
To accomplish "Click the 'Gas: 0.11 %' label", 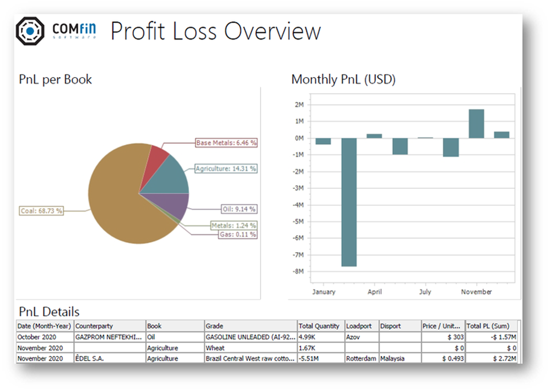I will 238,235.
